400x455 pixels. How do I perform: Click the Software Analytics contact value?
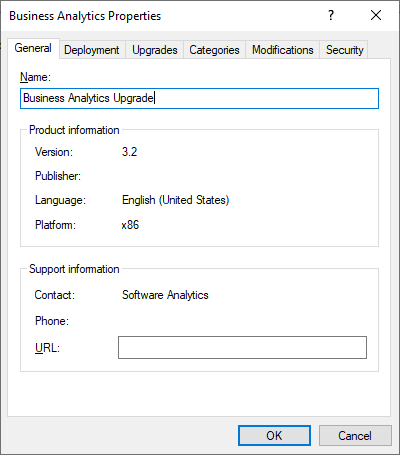pyautogui.click(x=165, y=295)
